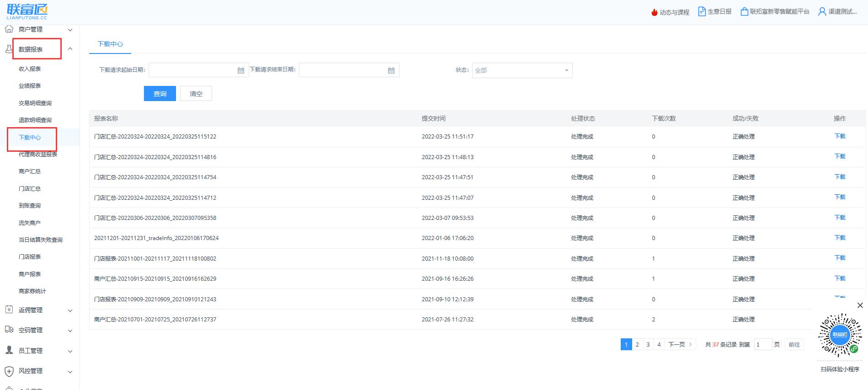Open 当日结算失败查询 in the sidebar
The width and height of the screenshot is (868, 390).
(41, 240)
